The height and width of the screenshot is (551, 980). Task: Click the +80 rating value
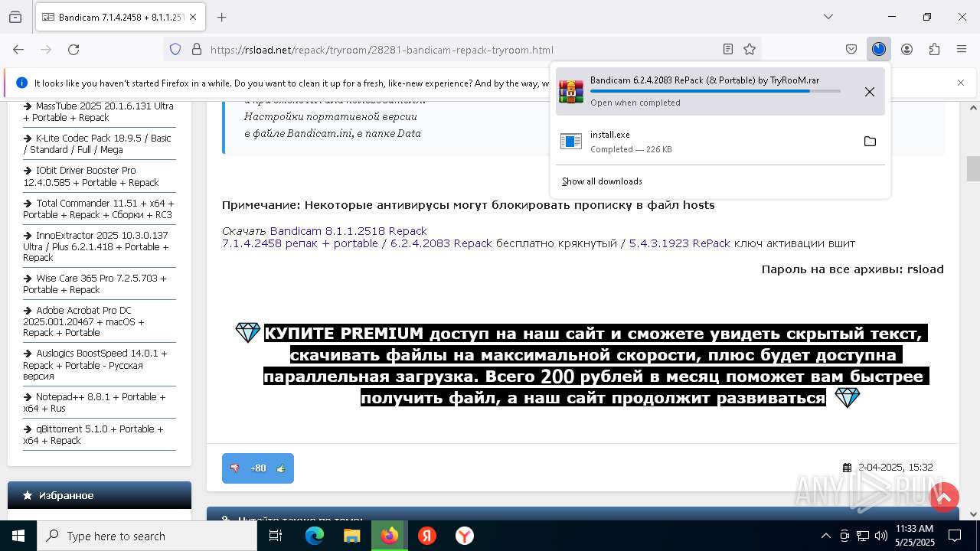click(258, 468)
